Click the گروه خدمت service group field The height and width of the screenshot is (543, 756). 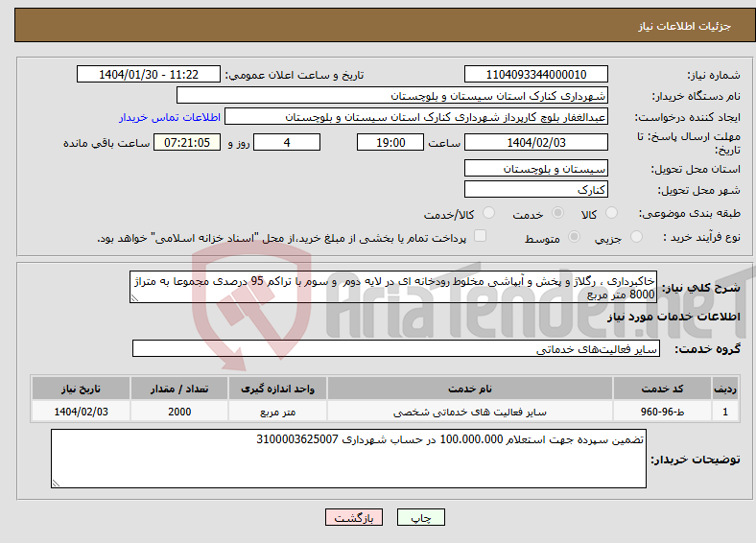396,348
